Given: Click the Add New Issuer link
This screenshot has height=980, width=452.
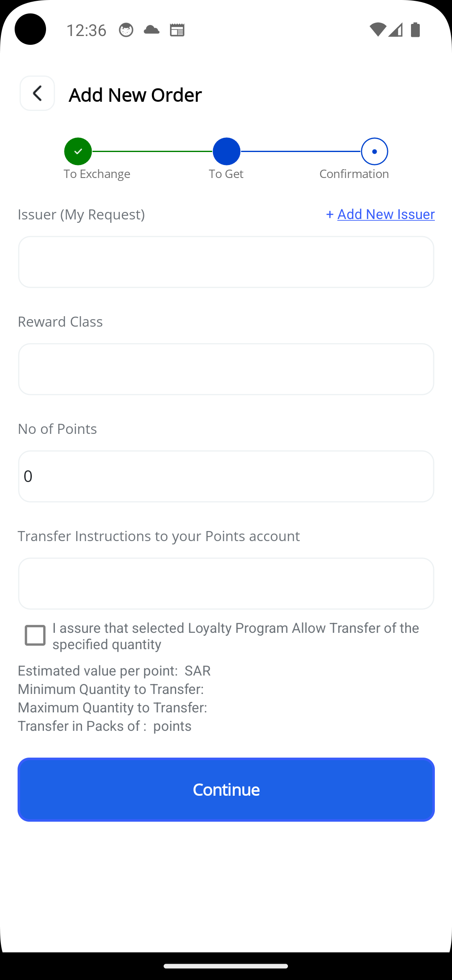Looking at the screenshot, I should 385,214.
